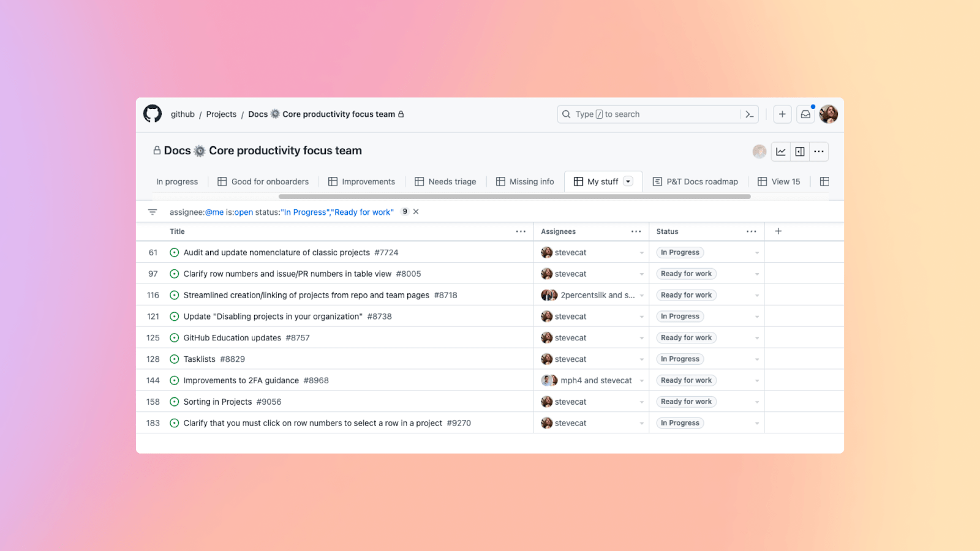Open the Status dropdown for GitHub Education updates
The width and height of the screenshot is (980, 551).
point(757,337)
